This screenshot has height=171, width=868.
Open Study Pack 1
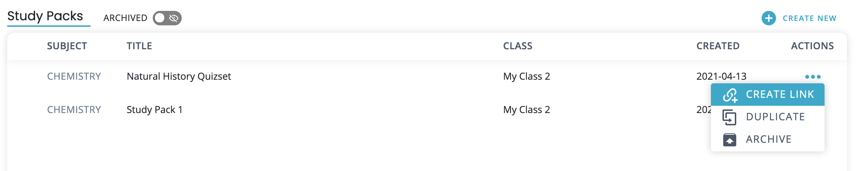pos(155,110)
